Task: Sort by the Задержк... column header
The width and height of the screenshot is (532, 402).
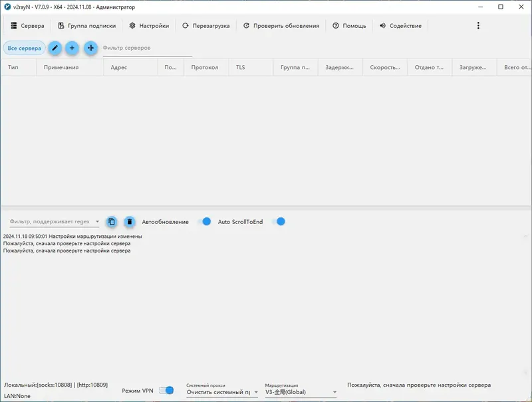Action: pyautogui.click(x=340, y=68)
